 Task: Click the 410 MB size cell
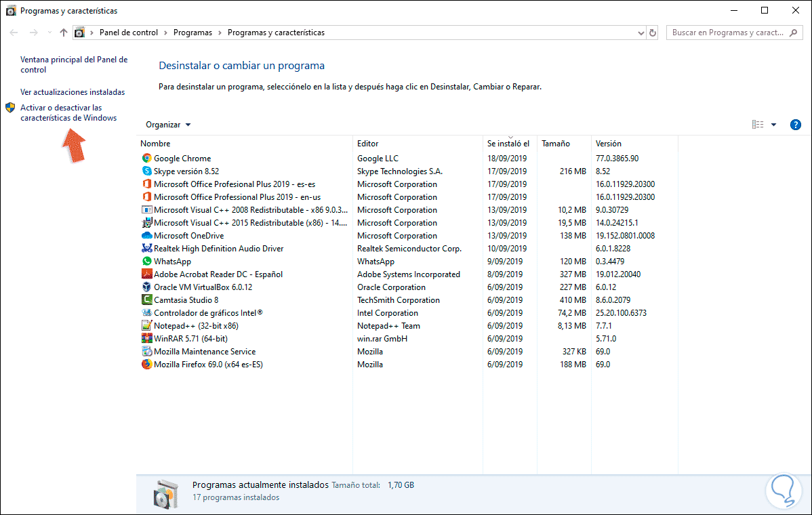[573, 300]
